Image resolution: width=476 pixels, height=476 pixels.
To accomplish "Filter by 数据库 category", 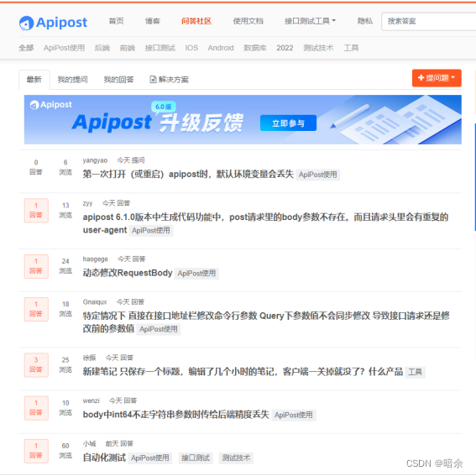I will 255,48.
